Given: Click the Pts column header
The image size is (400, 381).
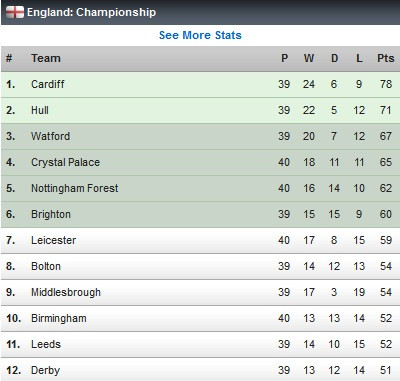Looking at the screenshot, I should pyautogui.click(x=385, y=58).
